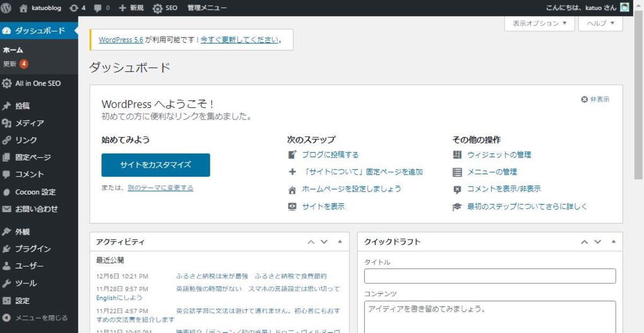Click the 今すぐ更新してください link
Image resolution: width=644 pixels, height=333 pixels.
point(239,40)
